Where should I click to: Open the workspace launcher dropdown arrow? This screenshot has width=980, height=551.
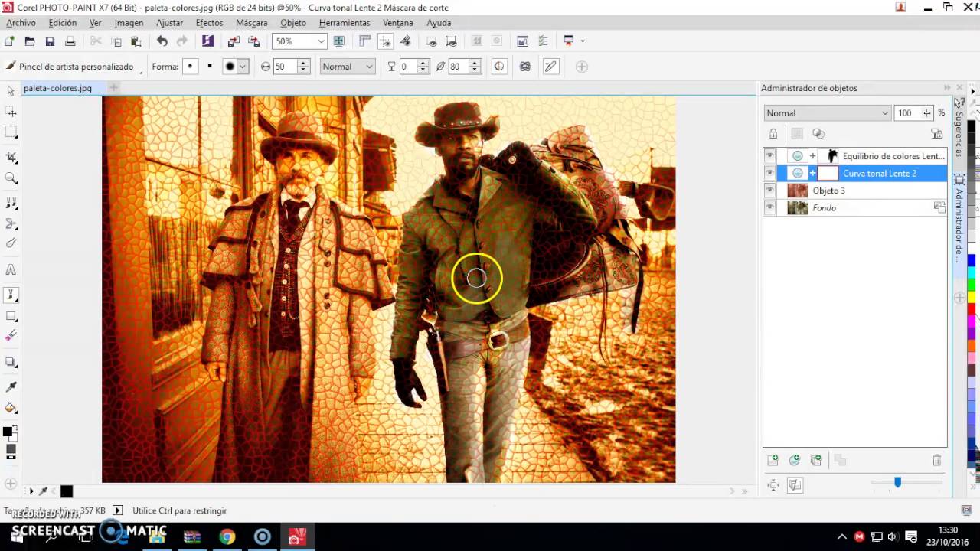pyautogui.click(x=583, y=41)
